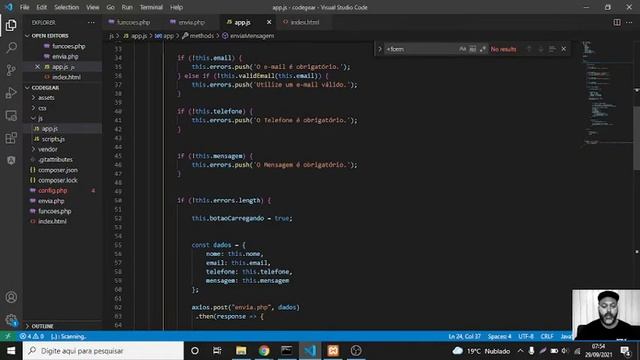Image resolution: width=640 pixels, height=360 pixels.
Task: Switch to index.html tab
Action: pyautogui.click(x=305, y=22)
